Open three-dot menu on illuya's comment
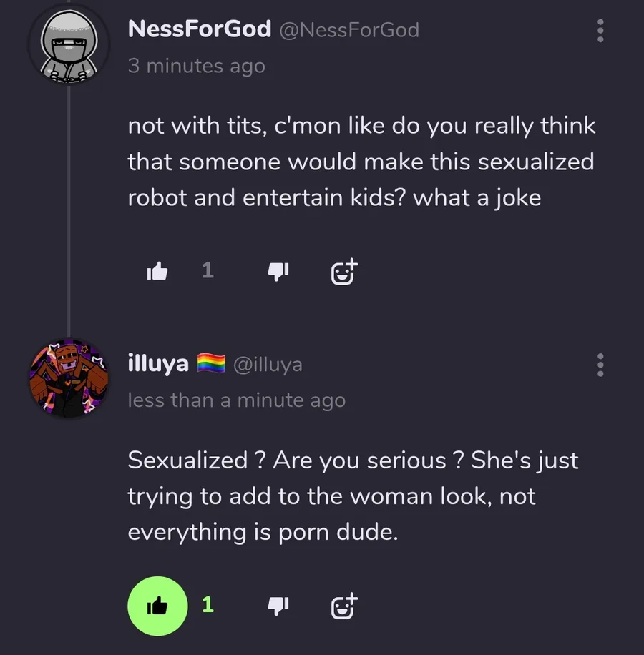Image resolution: width=644 pixels, height=655 pixels. (600, 365)
